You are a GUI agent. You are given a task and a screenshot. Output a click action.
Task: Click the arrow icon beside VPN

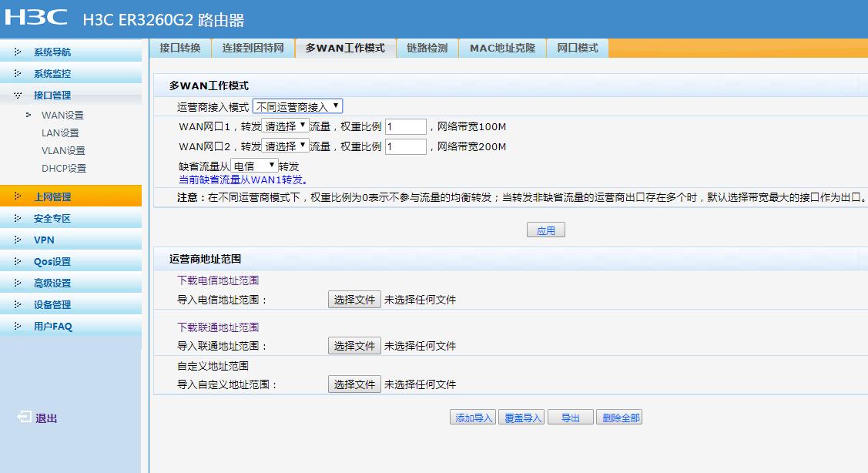[18, 240]
